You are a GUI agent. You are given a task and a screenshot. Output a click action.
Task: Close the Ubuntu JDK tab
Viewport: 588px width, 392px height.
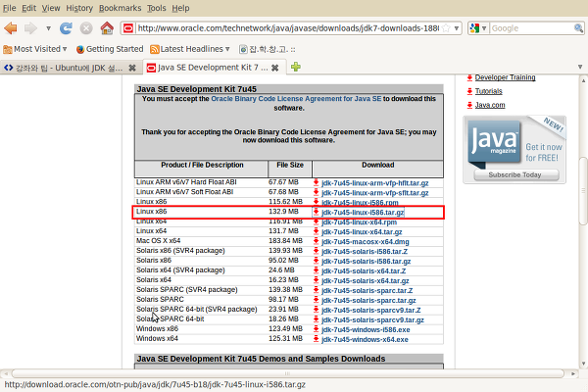click(132, 68)
